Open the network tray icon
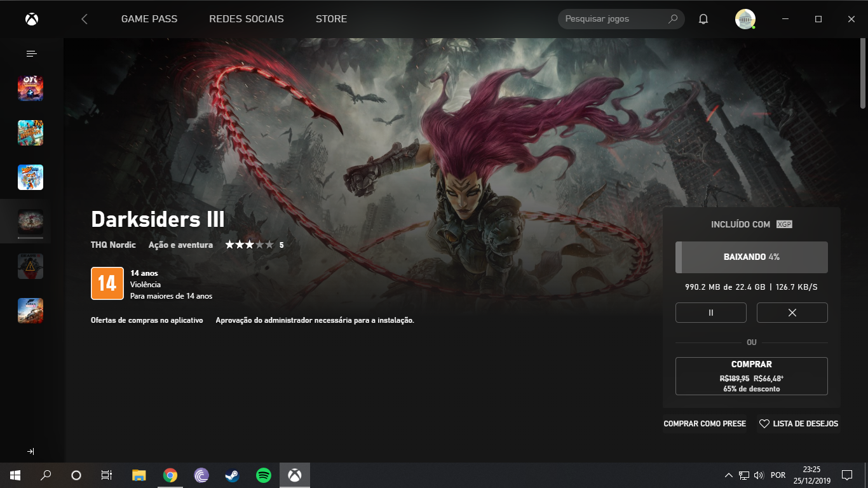 744,475
